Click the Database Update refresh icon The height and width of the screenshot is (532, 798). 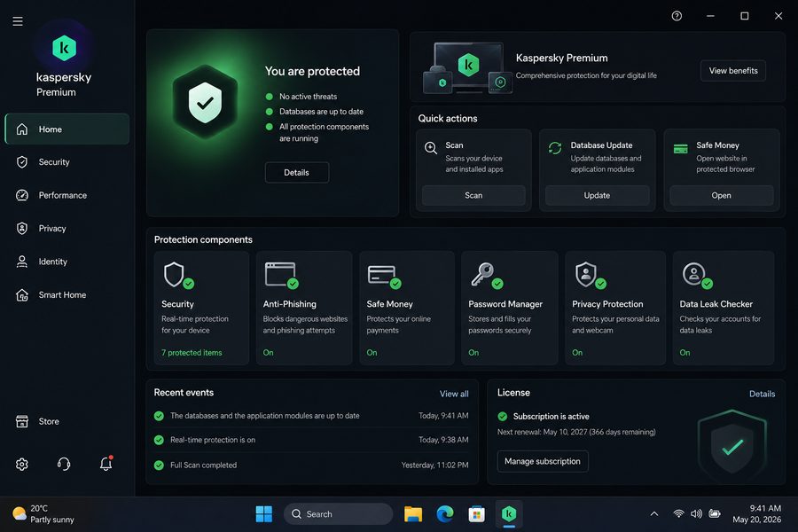(x=555, y=148)
